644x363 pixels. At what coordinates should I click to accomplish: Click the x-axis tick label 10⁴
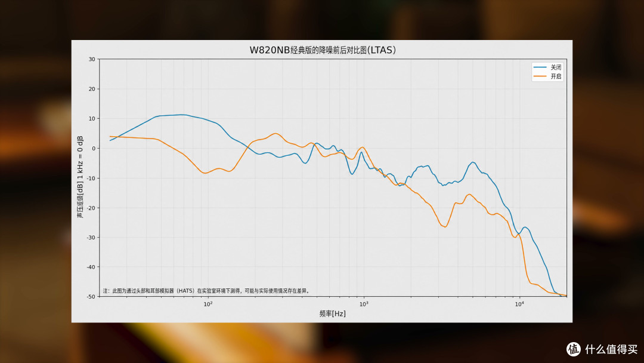pos(519,304)
